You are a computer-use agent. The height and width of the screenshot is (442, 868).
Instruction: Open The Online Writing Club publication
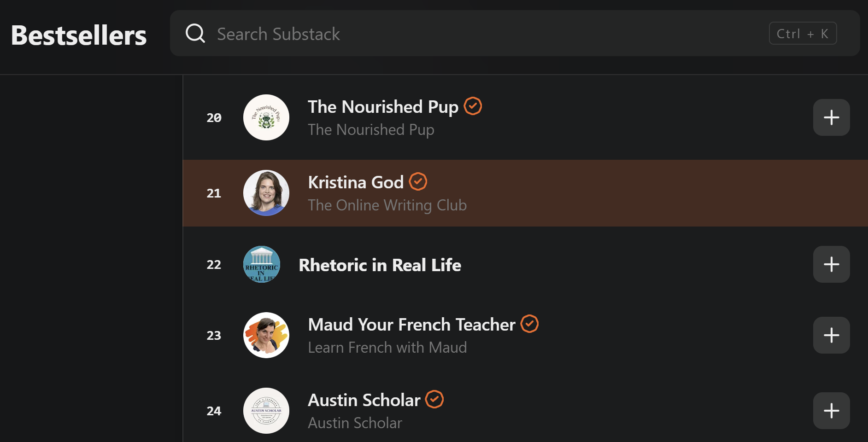coord(387,205)
